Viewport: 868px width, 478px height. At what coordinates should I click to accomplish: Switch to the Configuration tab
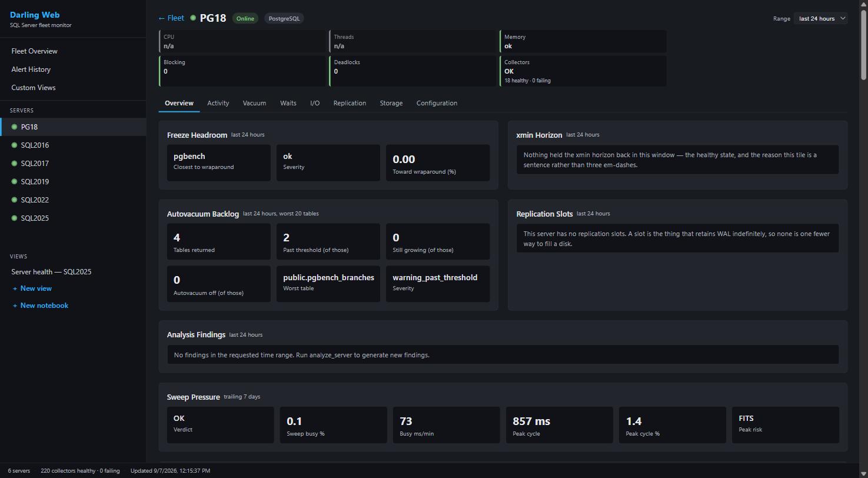pyautogui.click(x=437, y=103)
